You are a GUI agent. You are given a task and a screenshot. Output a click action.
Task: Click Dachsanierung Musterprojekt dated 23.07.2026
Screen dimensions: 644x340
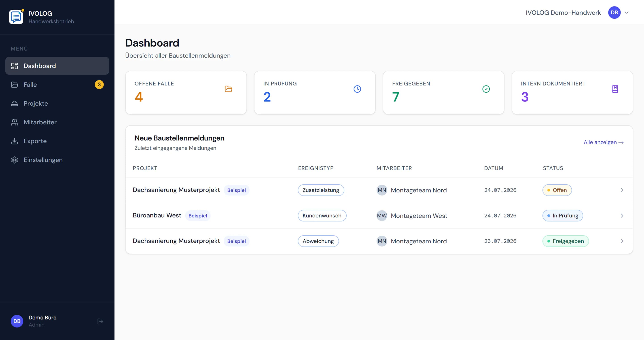tap(176, 241)
